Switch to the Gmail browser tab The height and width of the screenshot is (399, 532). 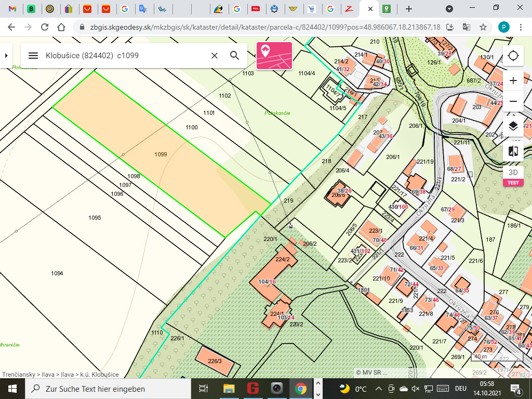click(12, 9)
